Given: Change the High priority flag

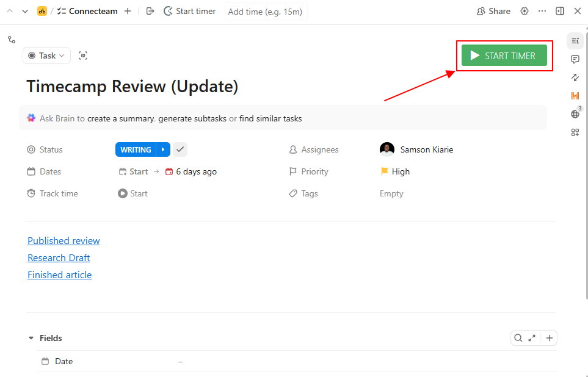Looking at the screenshot, I should pos(395,171).
